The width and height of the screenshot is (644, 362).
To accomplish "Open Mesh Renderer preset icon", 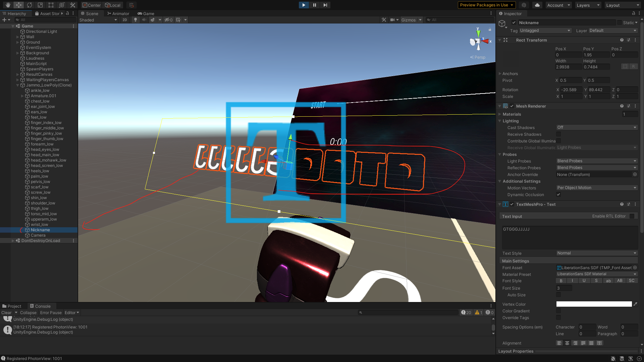I will click(x=629, y=106).
